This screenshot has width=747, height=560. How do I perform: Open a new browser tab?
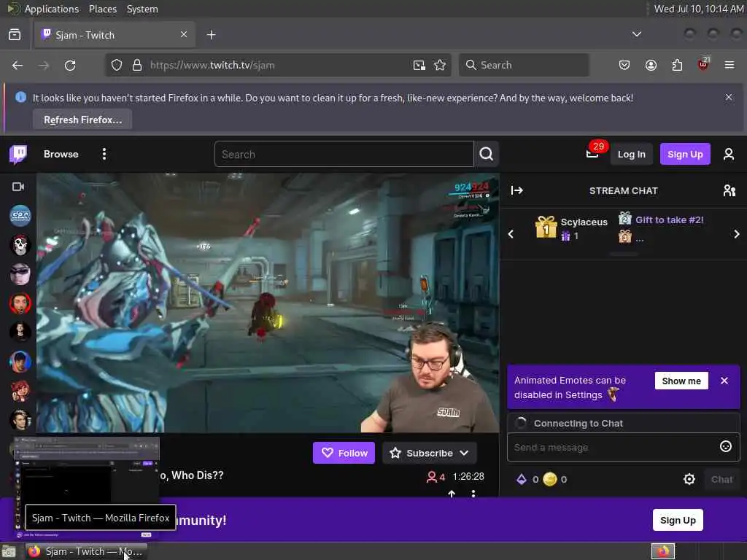pos(211,35)
